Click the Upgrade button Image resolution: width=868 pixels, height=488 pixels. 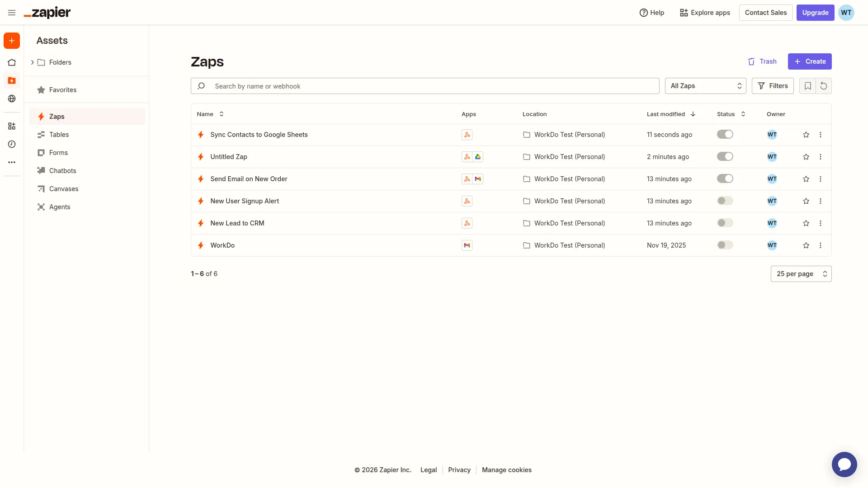[815, 13]
